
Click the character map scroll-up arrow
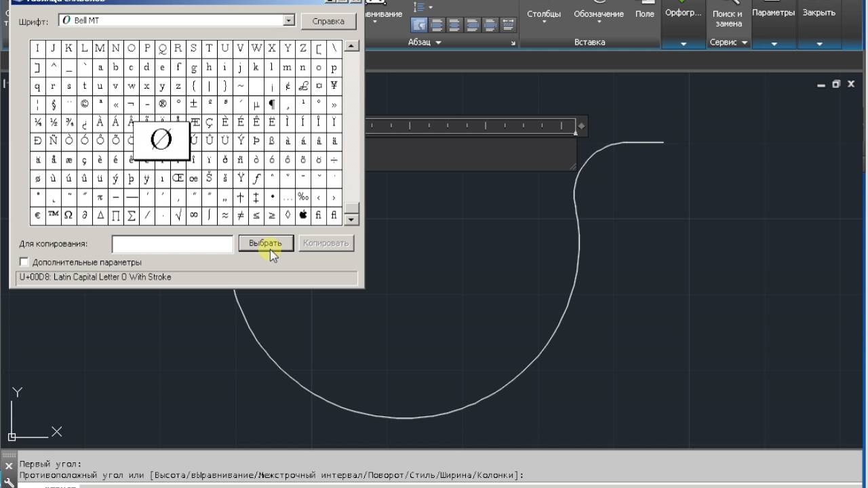click(351, 46)
